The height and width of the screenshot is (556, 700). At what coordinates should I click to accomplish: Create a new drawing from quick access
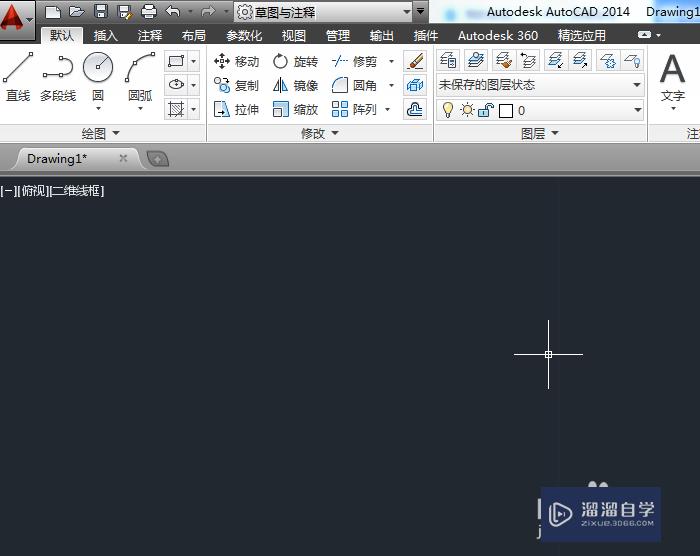pyautogui.click(x=53, y=12)
